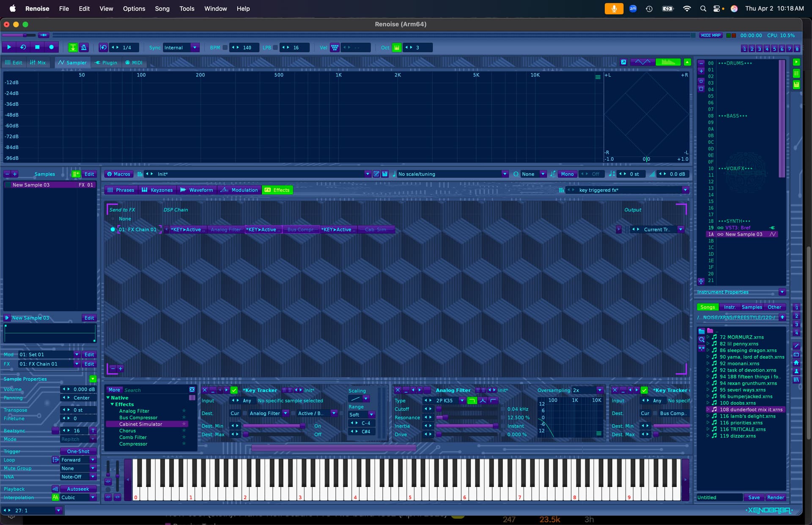Toggle the Beatsync enable box
Image resolution: width=812 pixels, height=525 pixels.
(x=55, y=431)
